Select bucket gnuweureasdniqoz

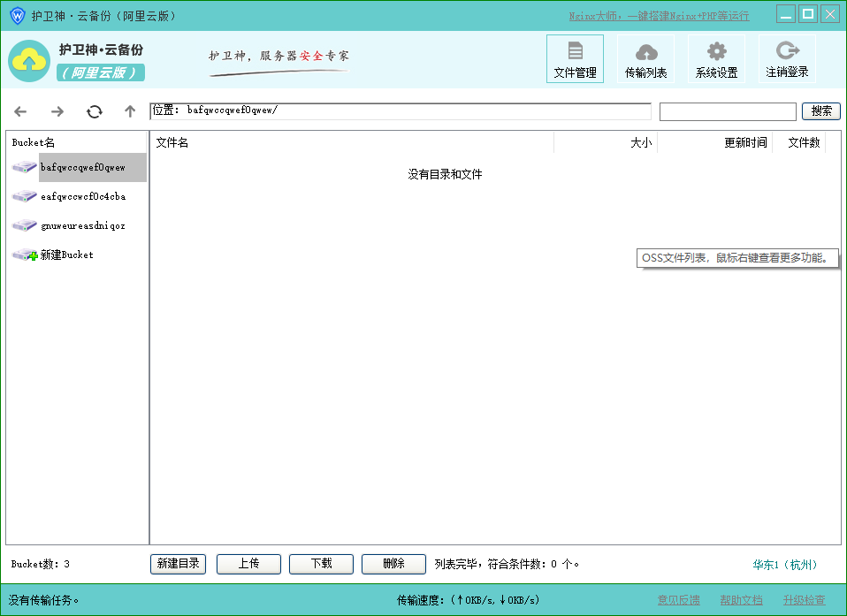(83, 225)
